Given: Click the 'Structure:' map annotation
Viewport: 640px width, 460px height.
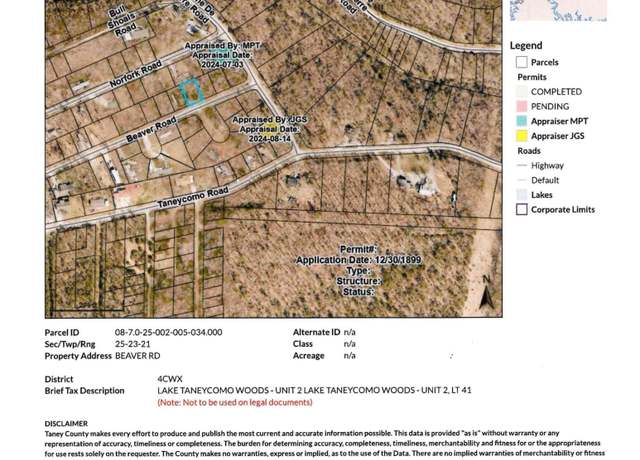Looking at the screenshot, I should click(358, 281).
